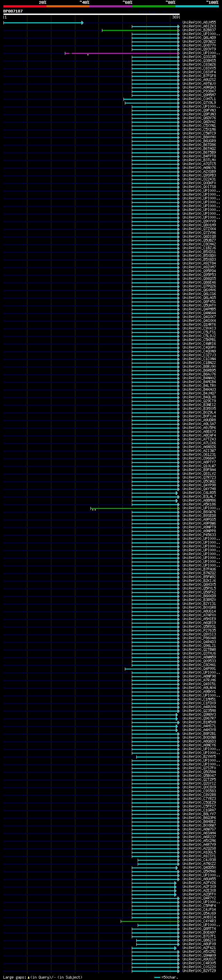
Task: Click the 369 query end position label
Action: [x=175, y=17]
